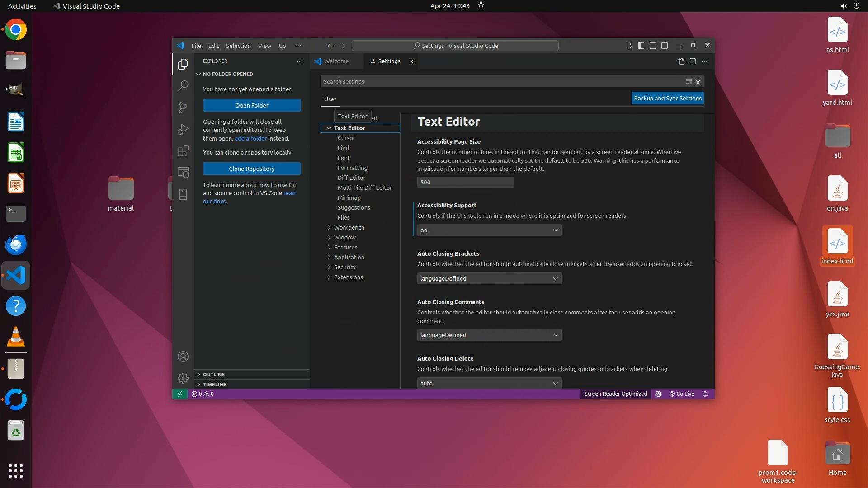Switch to the Welcome tab
The height and width of the screenshot is (488, 868).
(336, 61)
